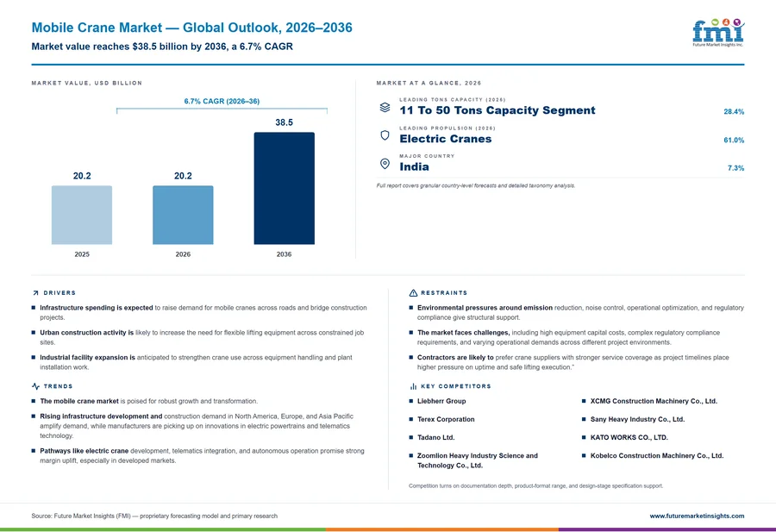The width and height of the screenshot is (776, 532).
Task: Click the title Mobile Crane Market — Global Outlook
Action: point(192,28)
